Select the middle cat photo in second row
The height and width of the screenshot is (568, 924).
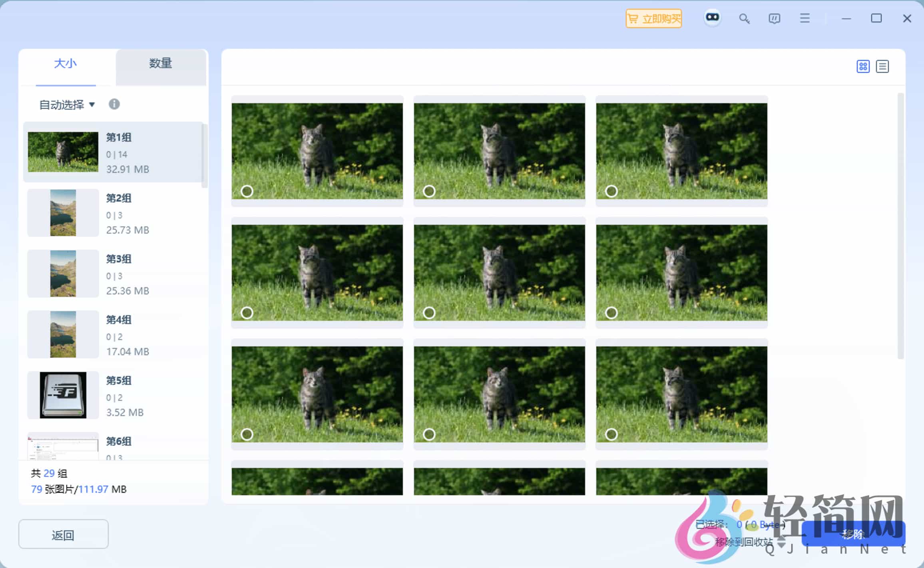(x=430, y=313)
